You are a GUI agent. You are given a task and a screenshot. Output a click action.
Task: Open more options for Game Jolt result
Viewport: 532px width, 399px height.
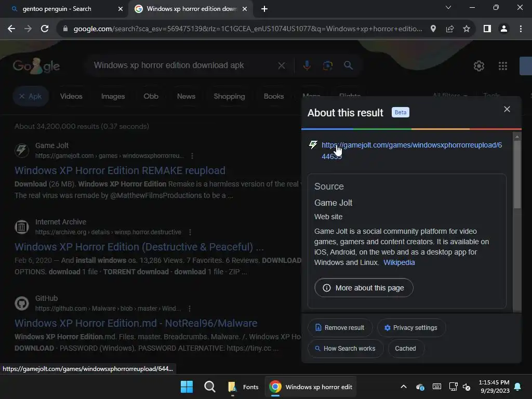pyautogui.click(x=192, y=156)
